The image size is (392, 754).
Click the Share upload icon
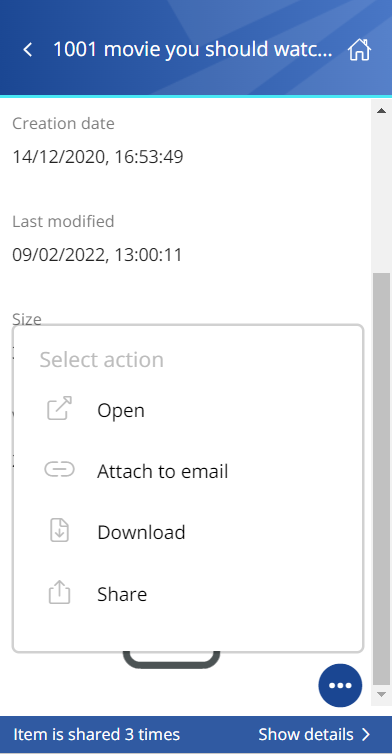coord(60,592)
